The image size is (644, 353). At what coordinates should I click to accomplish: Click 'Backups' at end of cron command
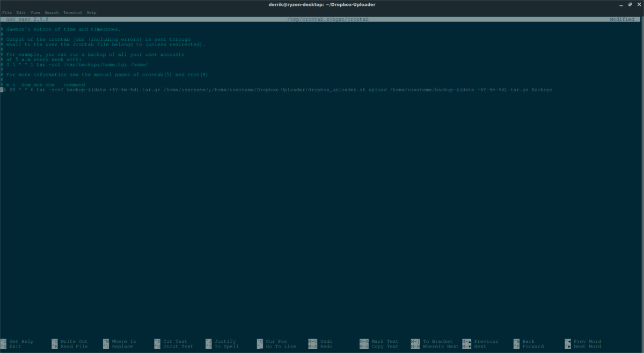click(542, 90)
